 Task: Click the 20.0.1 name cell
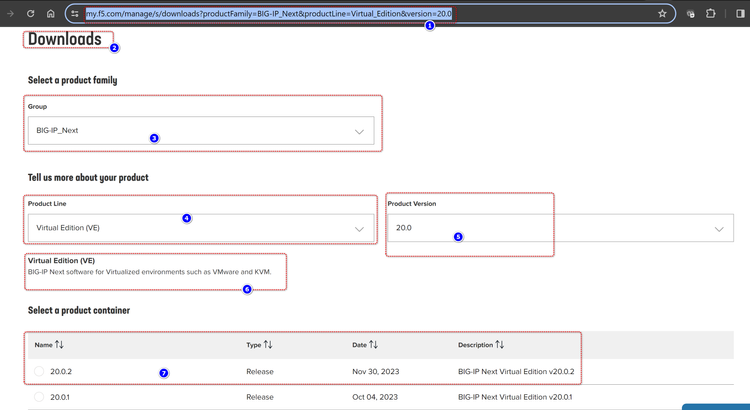60,397
